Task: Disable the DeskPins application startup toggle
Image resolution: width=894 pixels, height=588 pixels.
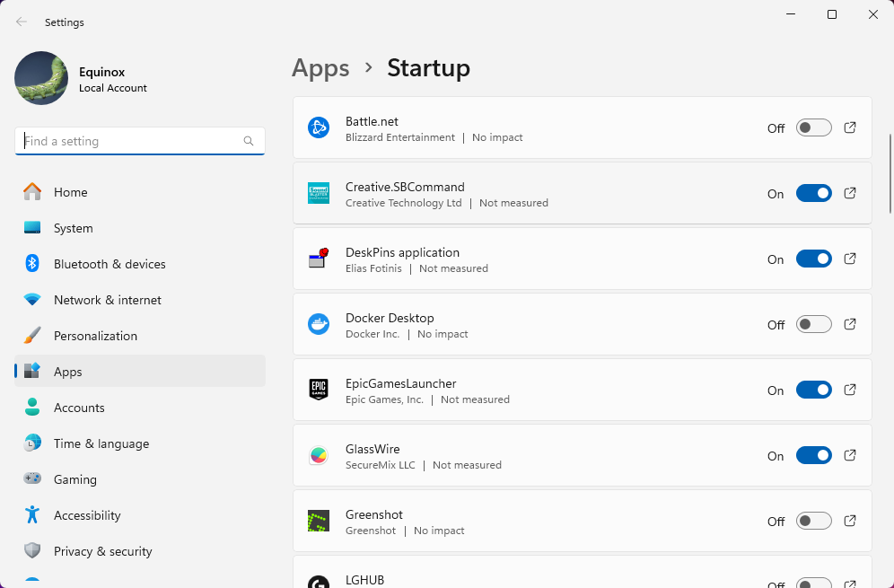Action: [813, 259]
